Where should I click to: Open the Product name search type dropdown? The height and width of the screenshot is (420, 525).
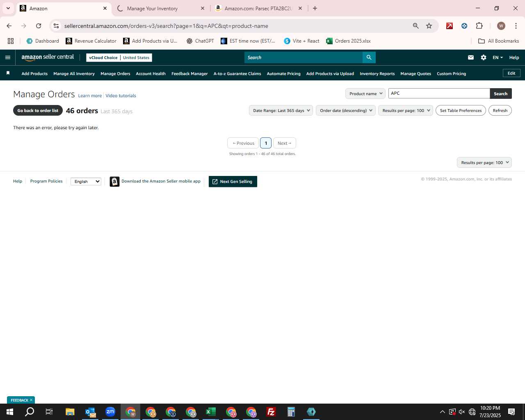[365, 94]
